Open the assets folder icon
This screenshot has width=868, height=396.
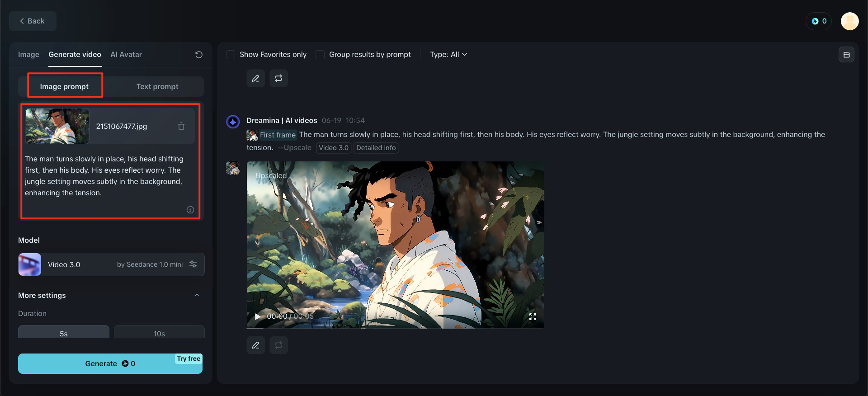click(x=846, y=55)
